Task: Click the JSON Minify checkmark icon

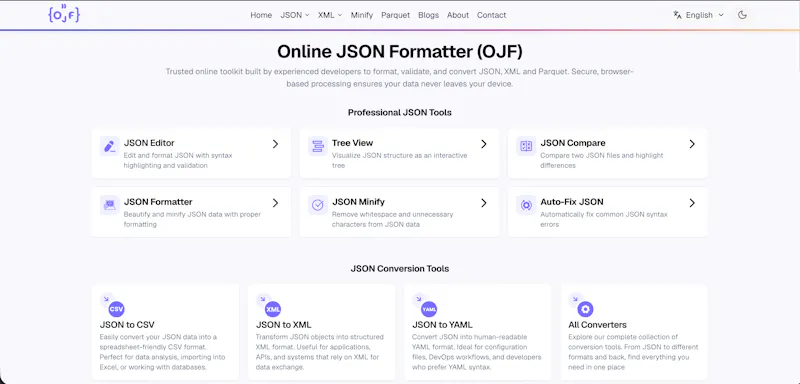Action: (318, 205)
